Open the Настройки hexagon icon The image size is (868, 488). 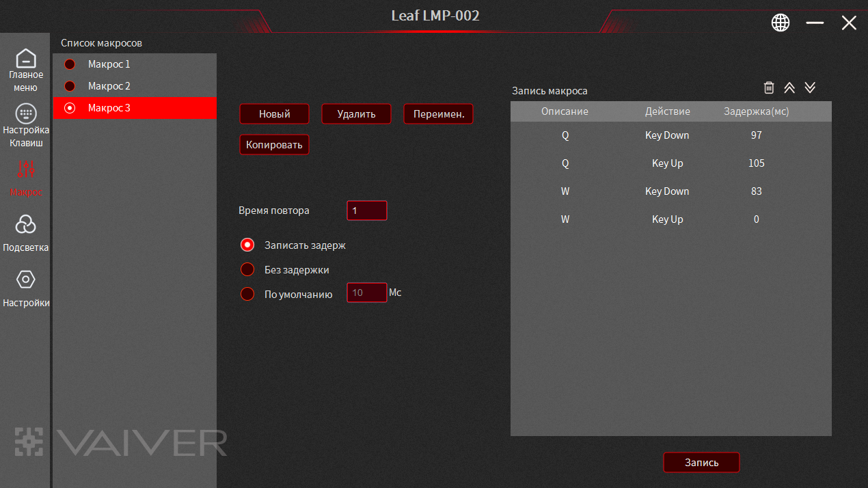pos(25,280)
